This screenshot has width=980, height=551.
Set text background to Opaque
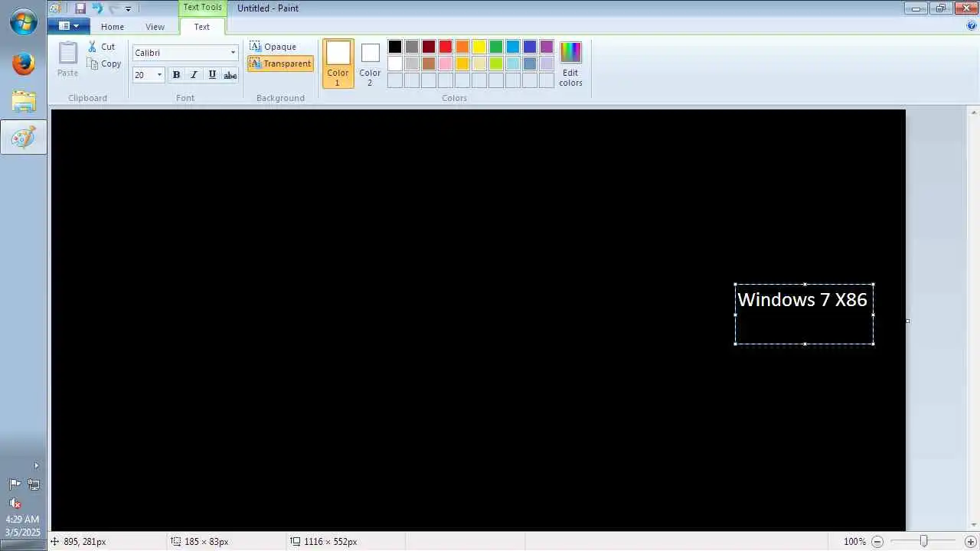[273, 47]
